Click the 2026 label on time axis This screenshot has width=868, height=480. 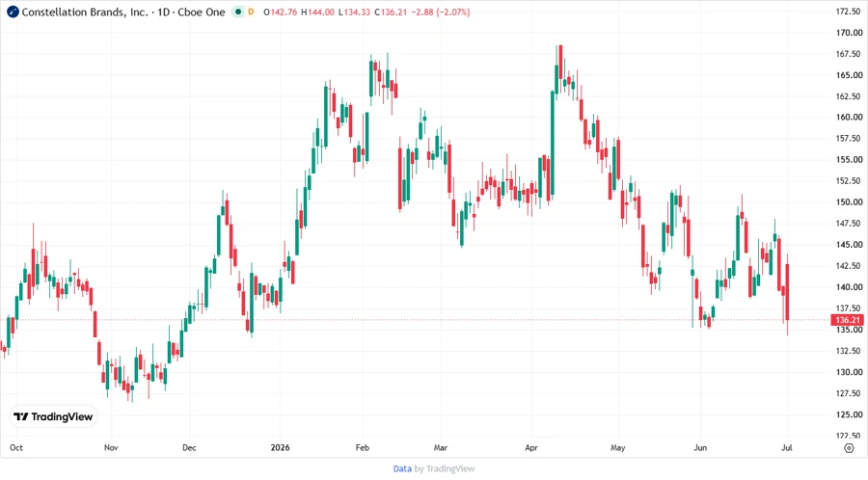click(x=280, y=447)
